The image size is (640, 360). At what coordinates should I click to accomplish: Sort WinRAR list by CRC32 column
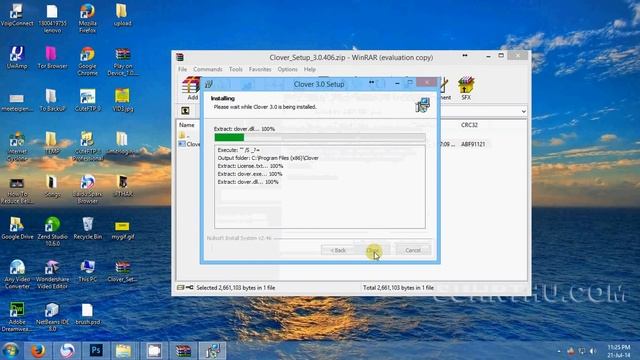469,125
